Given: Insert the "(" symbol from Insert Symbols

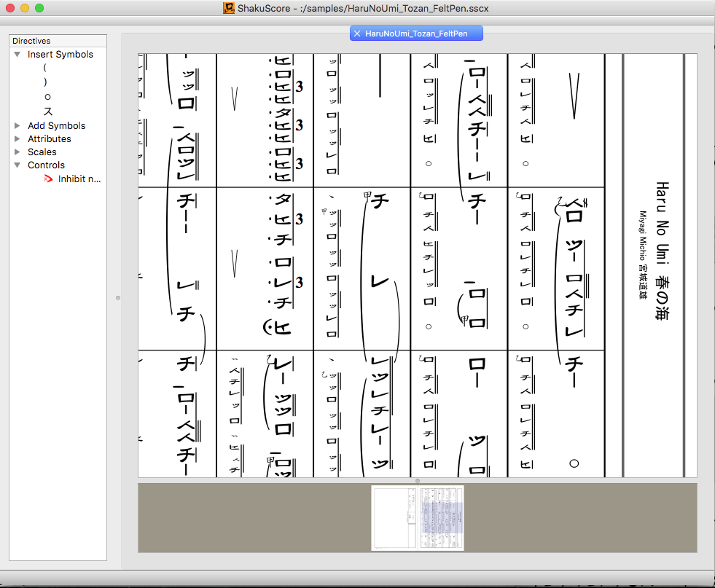Looking at the screenshot, I should click(45, 68).
